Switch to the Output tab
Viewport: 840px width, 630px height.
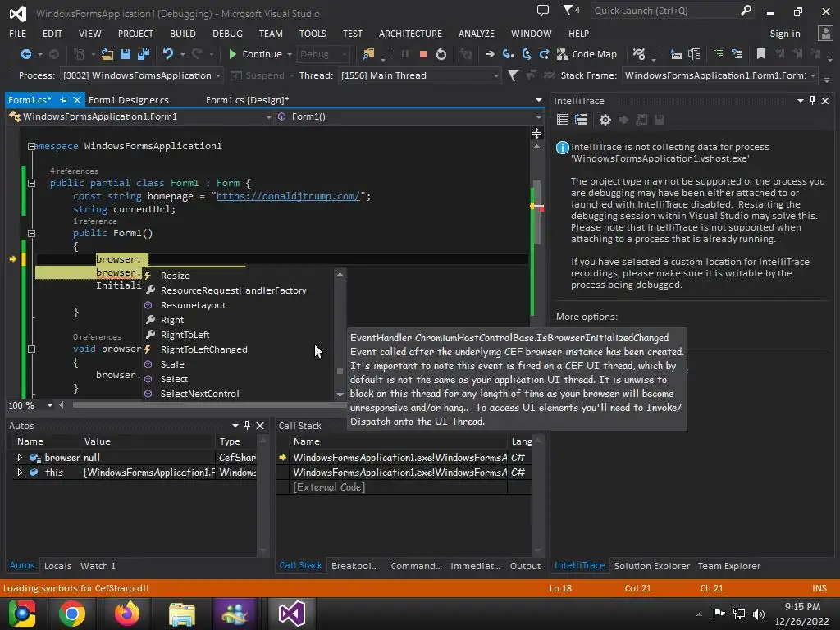tap(525, 566)
